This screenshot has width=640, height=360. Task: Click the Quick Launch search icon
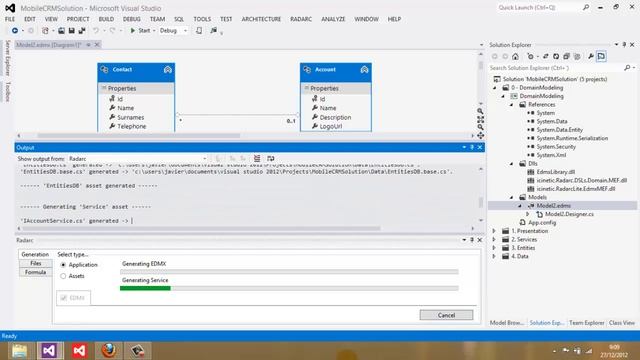pos(586,7)
